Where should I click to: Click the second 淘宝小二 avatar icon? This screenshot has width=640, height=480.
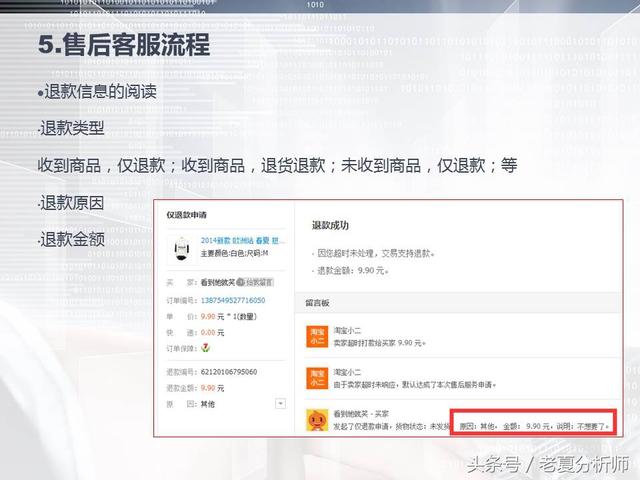(x=315, y=377)
